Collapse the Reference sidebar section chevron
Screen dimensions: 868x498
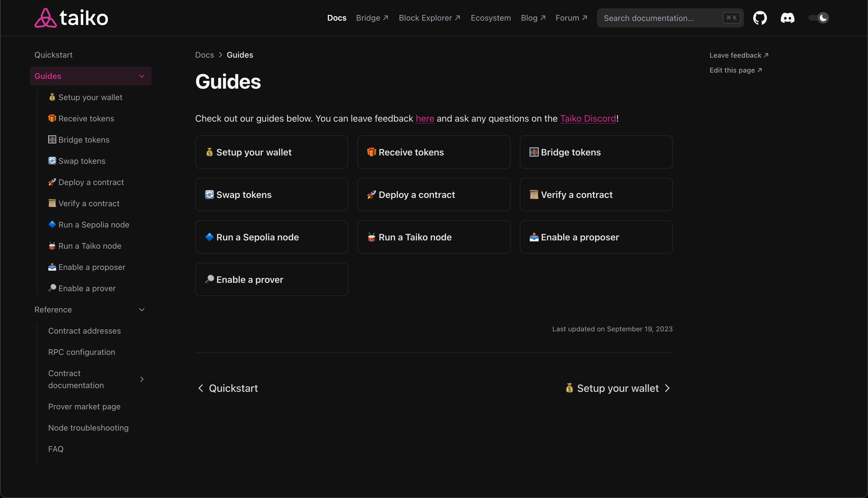(x=142, y=310)
